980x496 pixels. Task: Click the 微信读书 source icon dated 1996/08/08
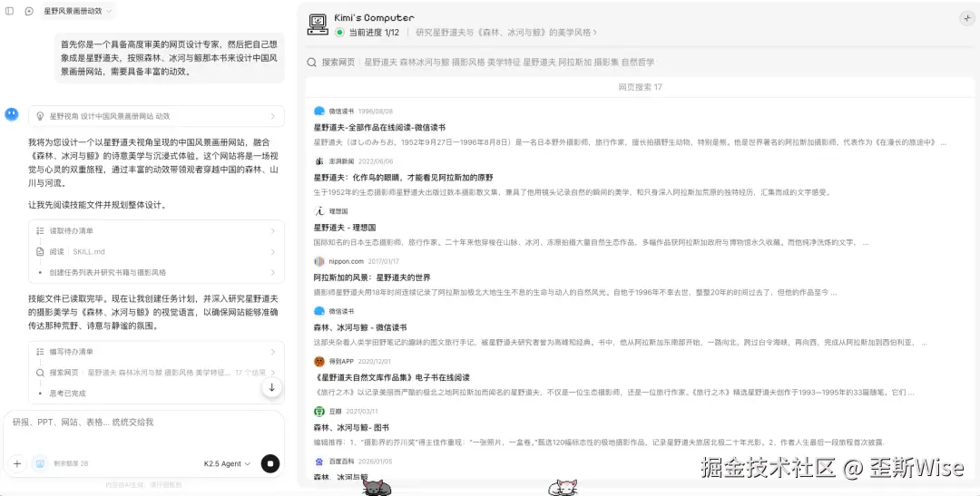[319, 111]
